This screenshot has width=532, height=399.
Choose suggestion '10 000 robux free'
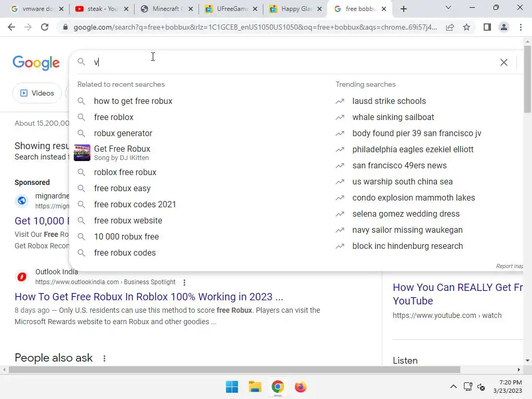click(126, 237)
